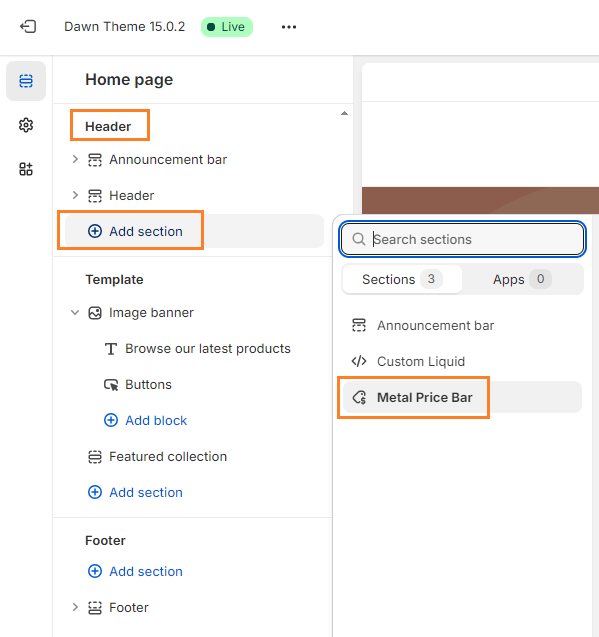Click the Home page title
The height and width of the screenshot is (637, 599).
129,80
